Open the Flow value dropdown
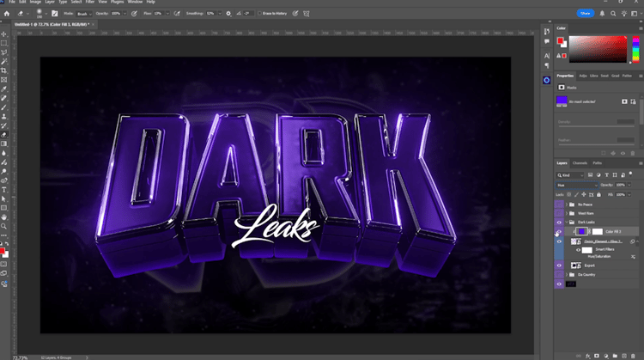The image size is (644, 360). click(x=167, y=14)
